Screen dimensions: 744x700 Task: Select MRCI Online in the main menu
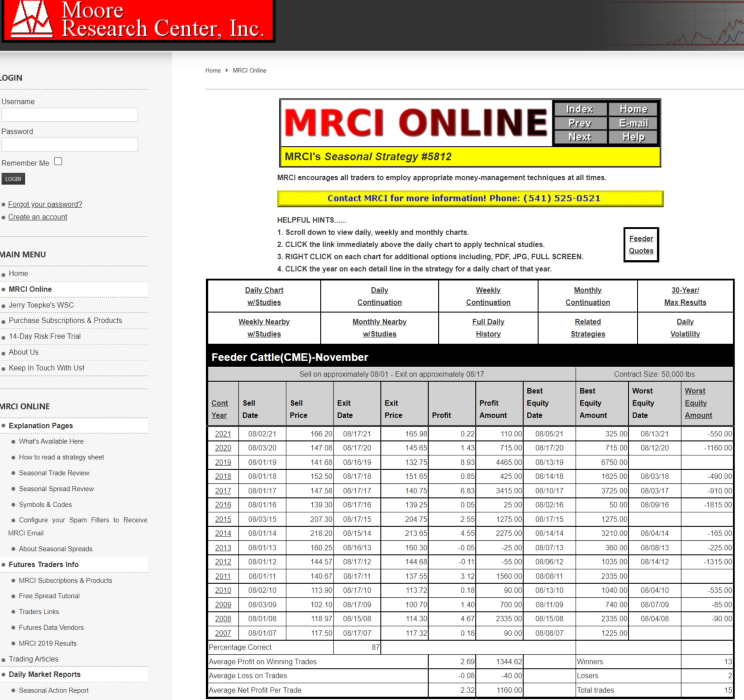[x=30, y=289]
